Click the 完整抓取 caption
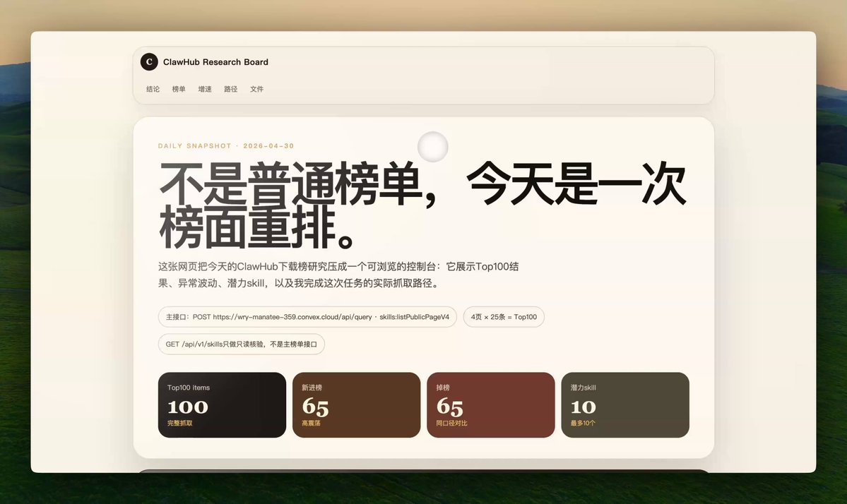This screenshot has width=847, height=504. click(180, 423)
